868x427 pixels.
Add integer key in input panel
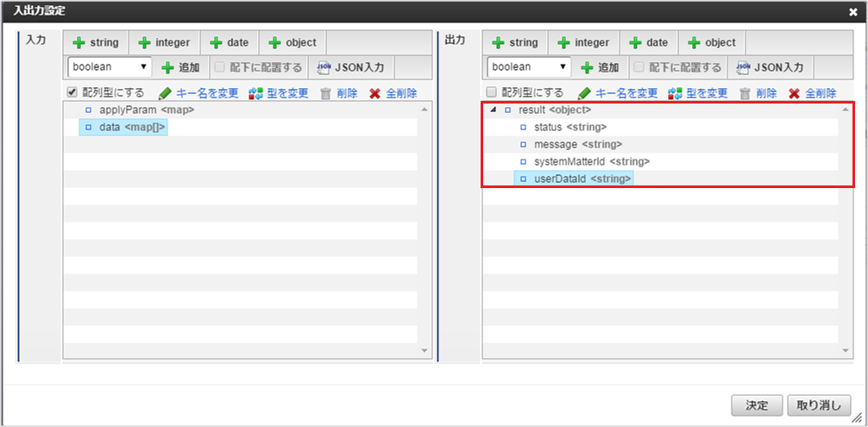(x=164, y=42)
